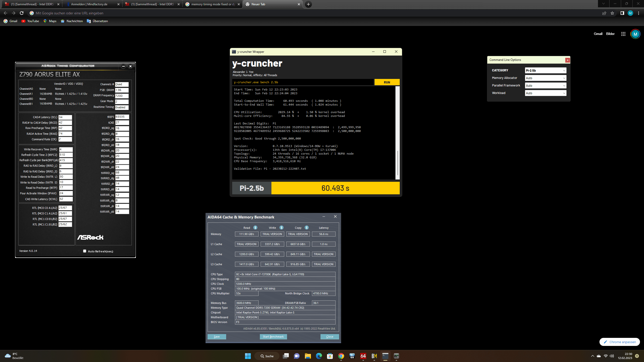Viewport: 644px width, 362px height.
Task: Open Task View on the taskbar
Action: (x=286, y=356)
